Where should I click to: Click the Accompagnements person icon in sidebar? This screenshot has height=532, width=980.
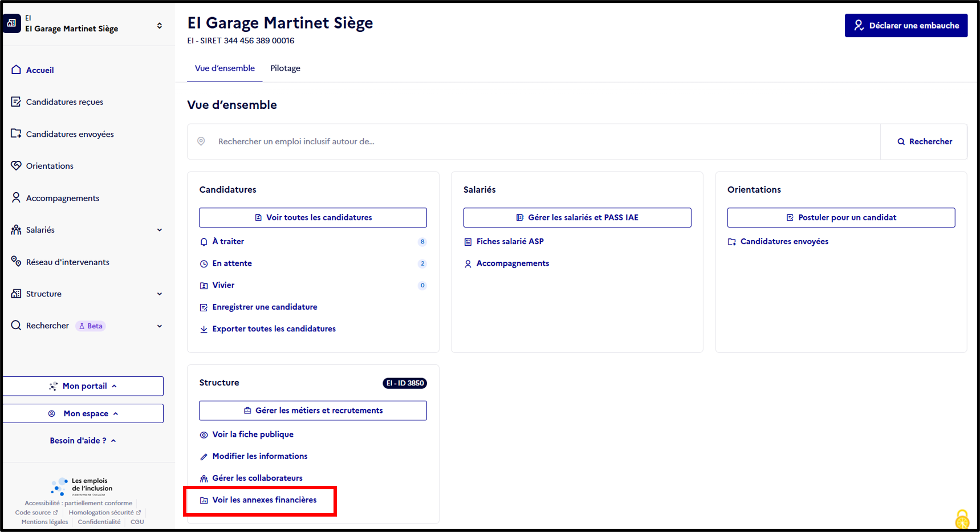point(16,197)
